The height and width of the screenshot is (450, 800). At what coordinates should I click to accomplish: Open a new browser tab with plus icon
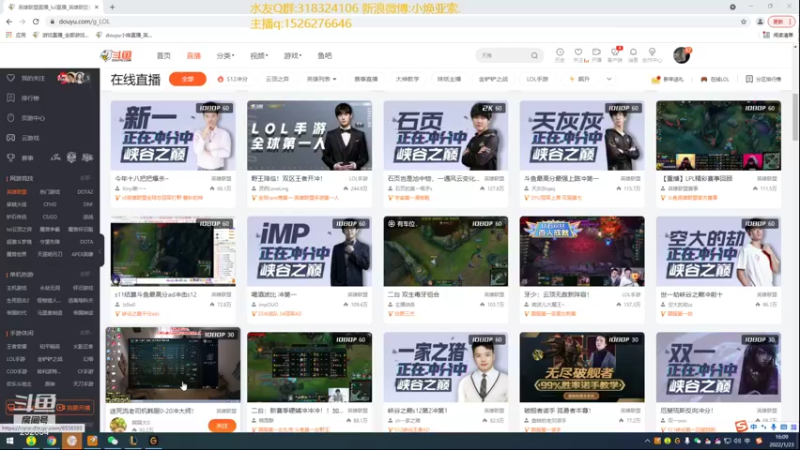(x=112, y=7)
